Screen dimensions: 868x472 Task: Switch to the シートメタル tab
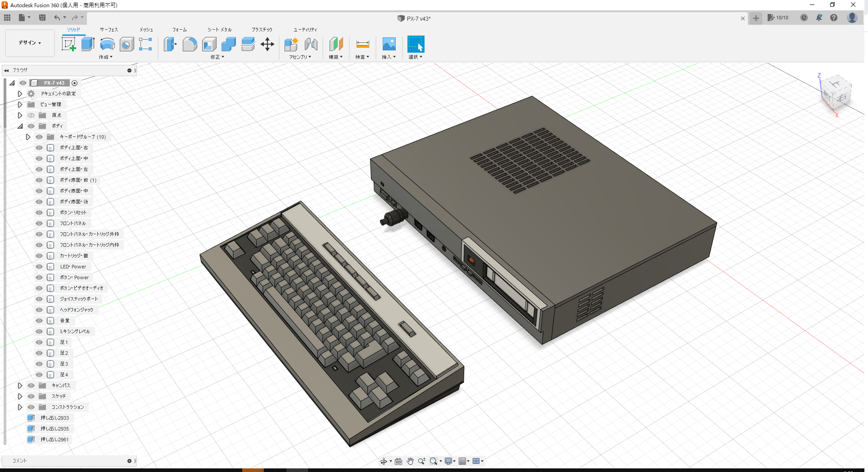click(219, 30)
